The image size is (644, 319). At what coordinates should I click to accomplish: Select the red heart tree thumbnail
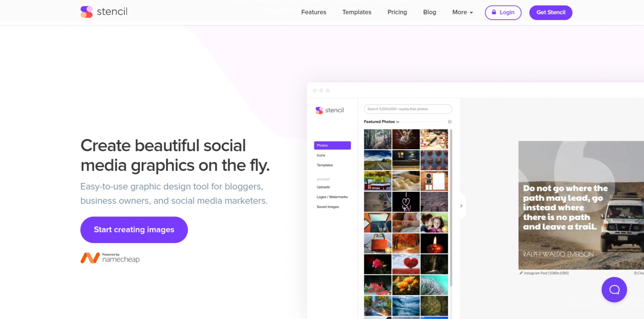pos(406,264)
